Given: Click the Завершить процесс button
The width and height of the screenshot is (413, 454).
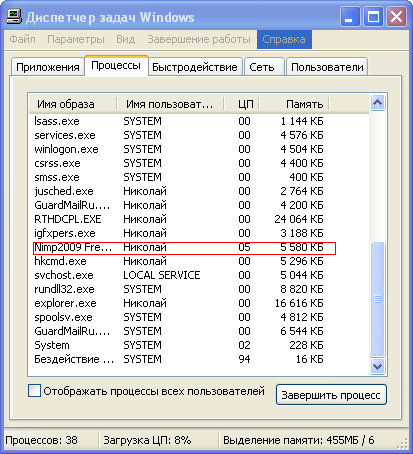Looking at the screenshot, I should [331, 395].
